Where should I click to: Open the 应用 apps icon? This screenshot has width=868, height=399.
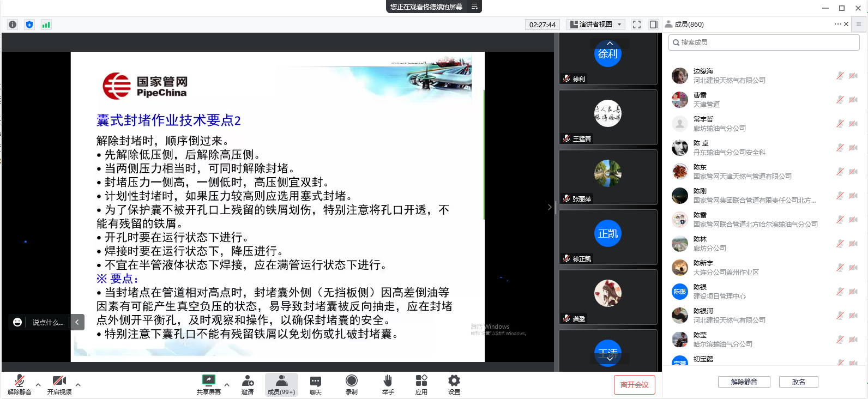[x=421, y=380]
